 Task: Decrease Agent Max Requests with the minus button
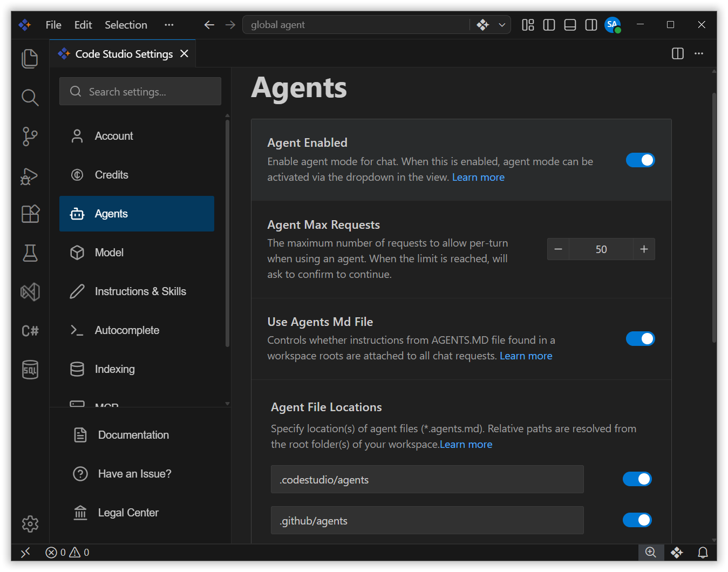[x=558, y=249]
